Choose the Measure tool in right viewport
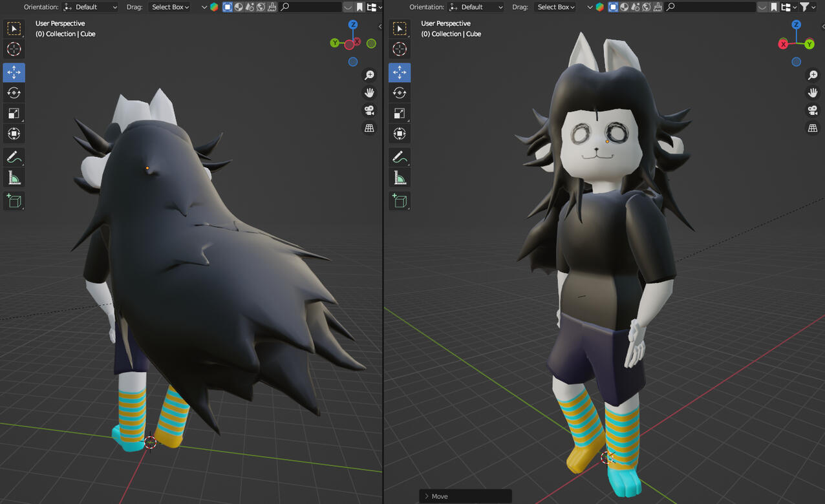This screenshot has width=825, height=504. 400,178
